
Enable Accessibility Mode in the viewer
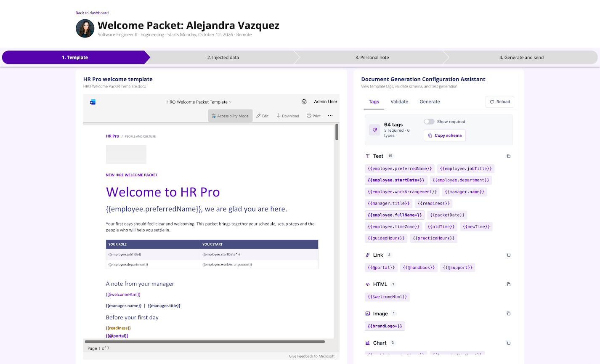(230, 116)
